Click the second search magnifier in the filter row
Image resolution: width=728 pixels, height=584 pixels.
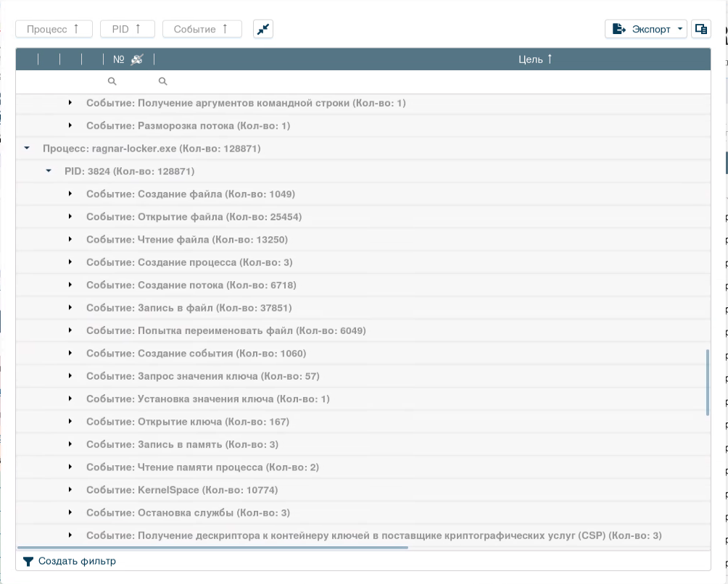tap(163, 82)
